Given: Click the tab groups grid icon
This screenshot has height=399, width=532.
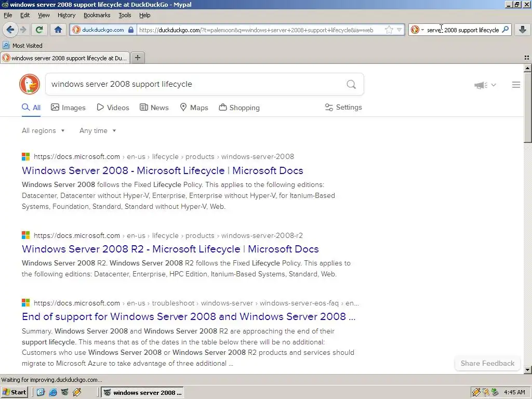Looking at the screenshot, I should [527, 58].
